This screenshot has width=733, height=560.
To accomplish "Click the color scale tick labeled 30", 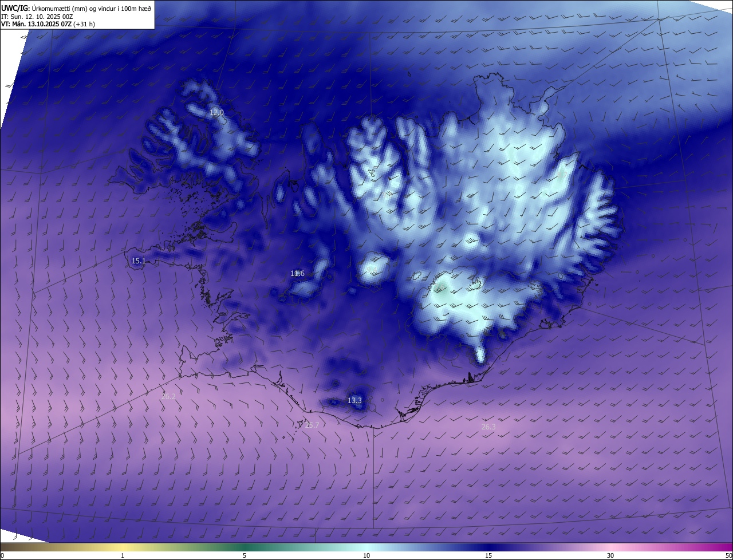I will pyautogui.click(x=610, y=555).
